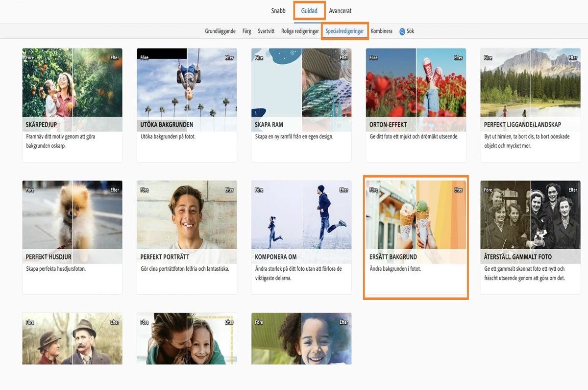Click the Sök search label
The height and width of the screenshot is (390, 588).
(x=411, y=31)
